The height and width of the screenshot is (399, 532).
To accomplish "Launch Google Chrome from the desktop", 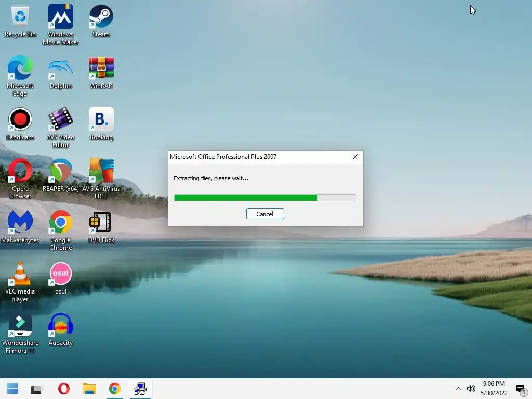I will tap(61, 231).
